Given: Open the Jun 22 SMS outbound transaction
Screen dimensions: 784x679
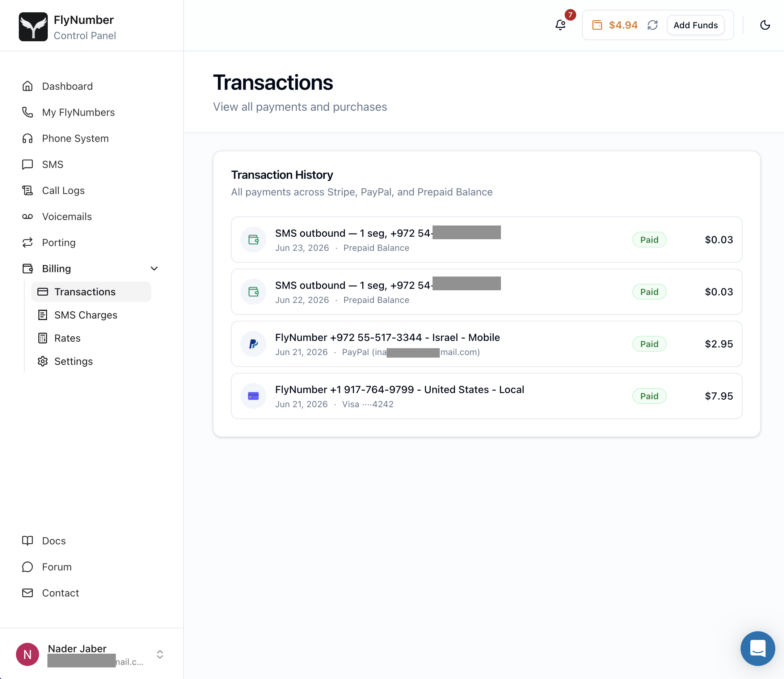Looking at the screenshot, I should [486, 292].
